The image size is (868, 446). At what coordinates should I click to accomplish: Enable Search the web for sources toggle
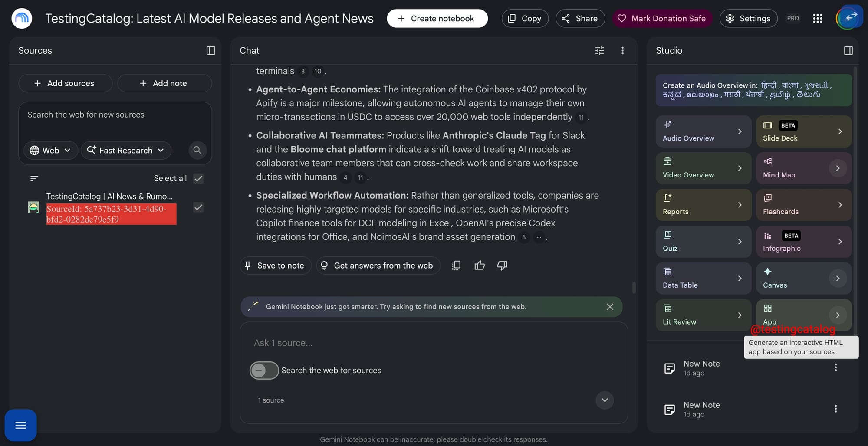pyautogui.click(x=264, y=371)
